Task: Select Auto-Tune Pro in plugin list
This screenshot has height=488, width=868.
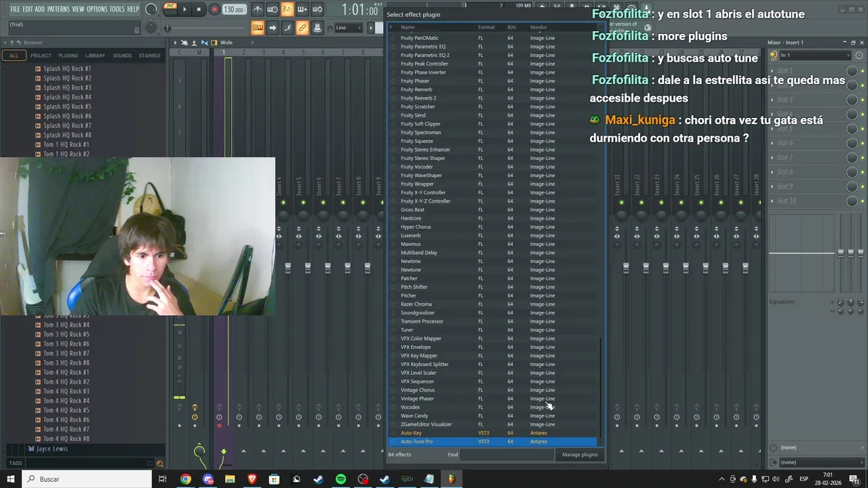Action: (492, 442)
